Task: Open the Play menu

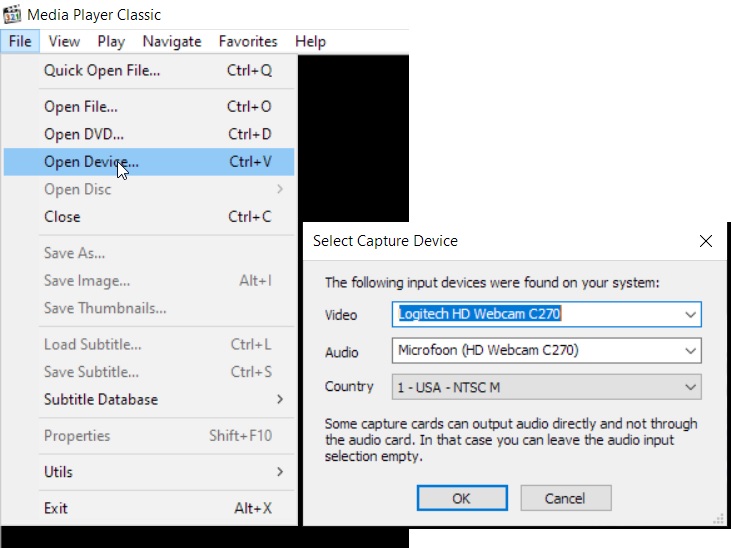Action: (111, 41)
